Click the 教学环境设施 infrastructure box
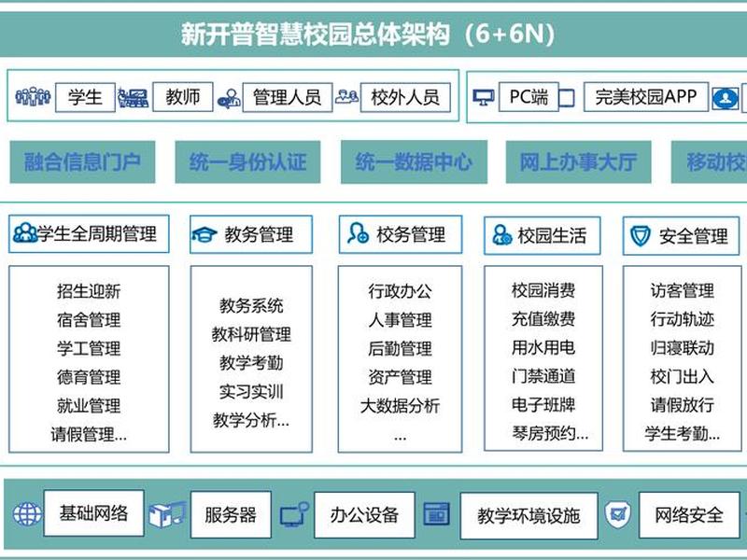The height and width of the screenshot is (560, 747). pyautogui.click(x=529, y=516)
